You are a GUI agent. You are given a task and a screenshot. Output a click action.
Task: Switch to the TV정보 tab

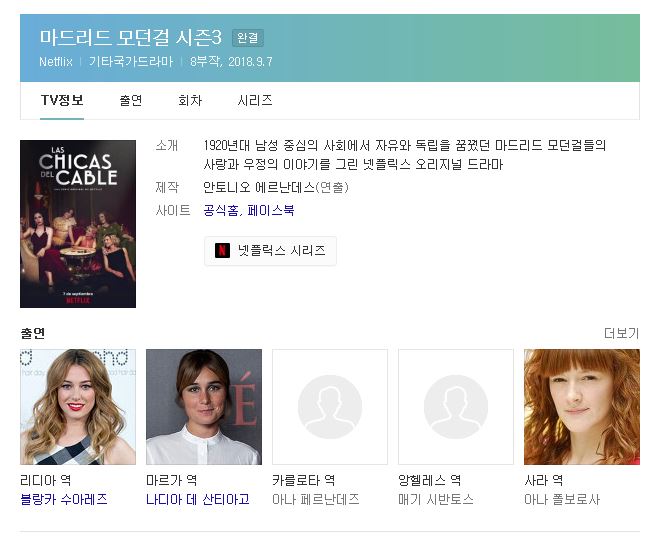click(62, 100)
